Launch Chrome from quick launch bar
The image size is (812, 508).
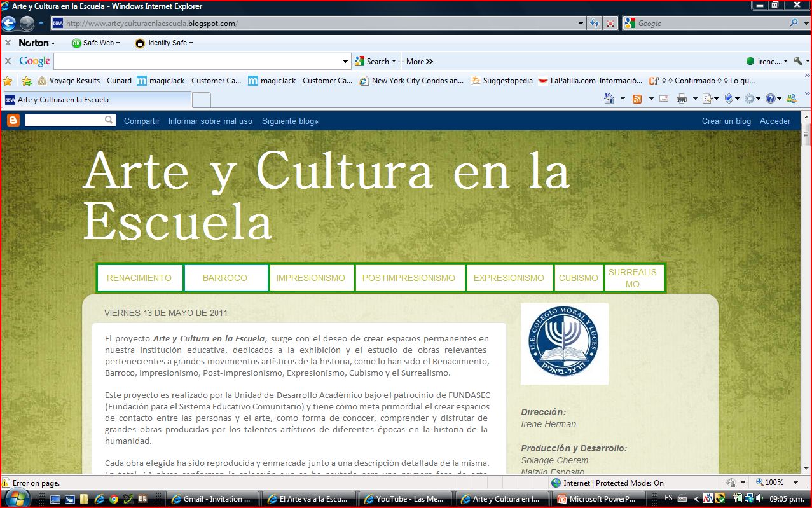click(x=113, y=499)
